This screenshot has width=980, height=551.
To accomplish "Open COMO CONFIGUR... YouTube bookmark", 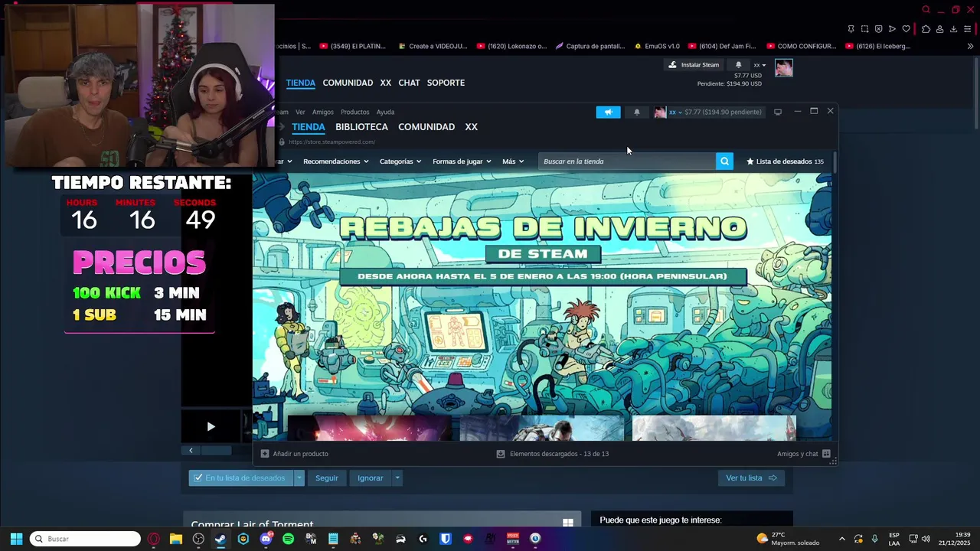I will click(802, 46).
